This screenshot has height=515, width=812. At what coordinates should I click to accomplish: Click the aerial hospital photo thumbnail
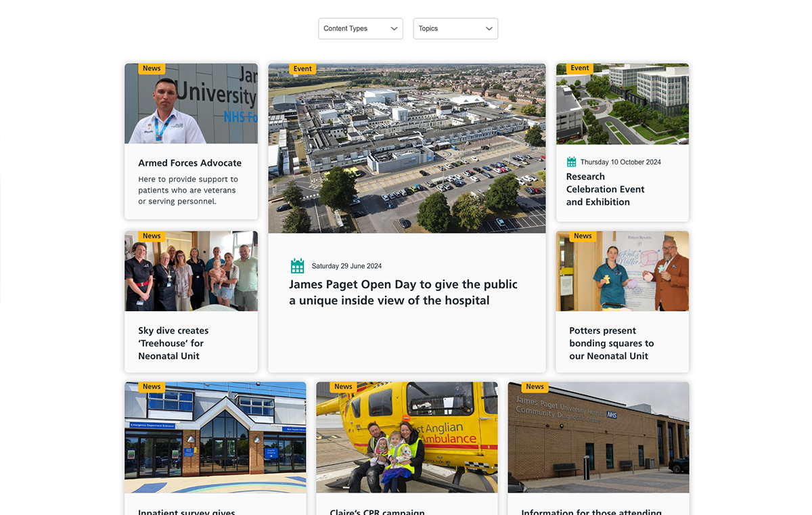point(407,148)
